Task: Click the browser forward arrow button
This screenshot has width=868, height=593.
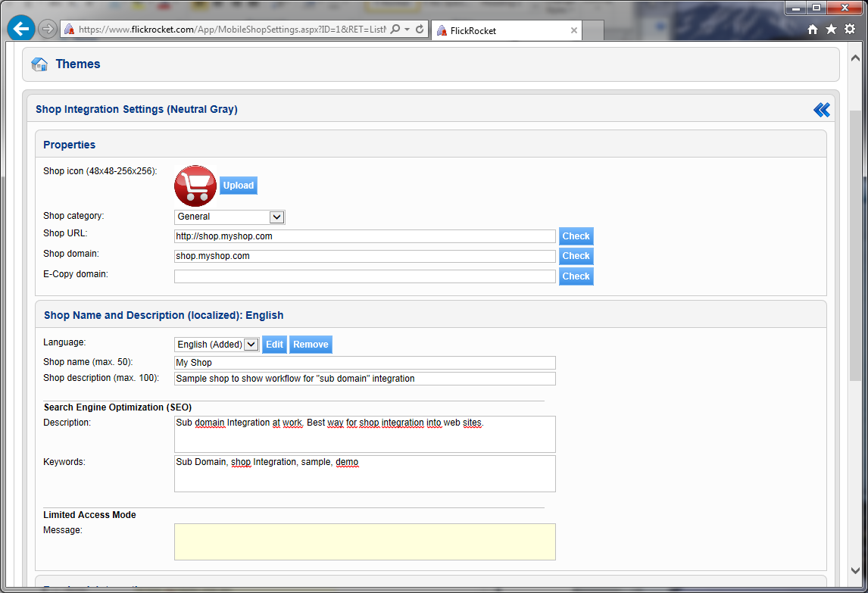Action: click(x=48, y=30)
